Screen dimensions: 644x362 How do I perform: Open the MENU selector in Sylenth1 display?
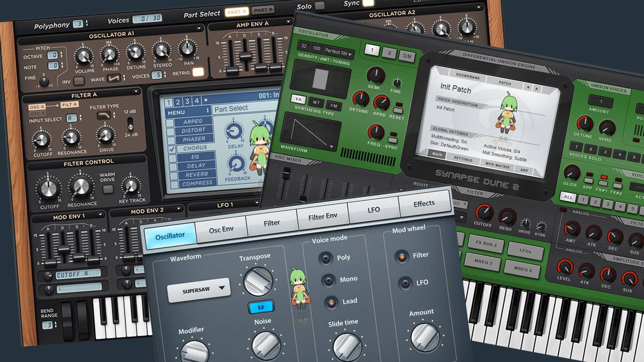click(x=188, y=112)
